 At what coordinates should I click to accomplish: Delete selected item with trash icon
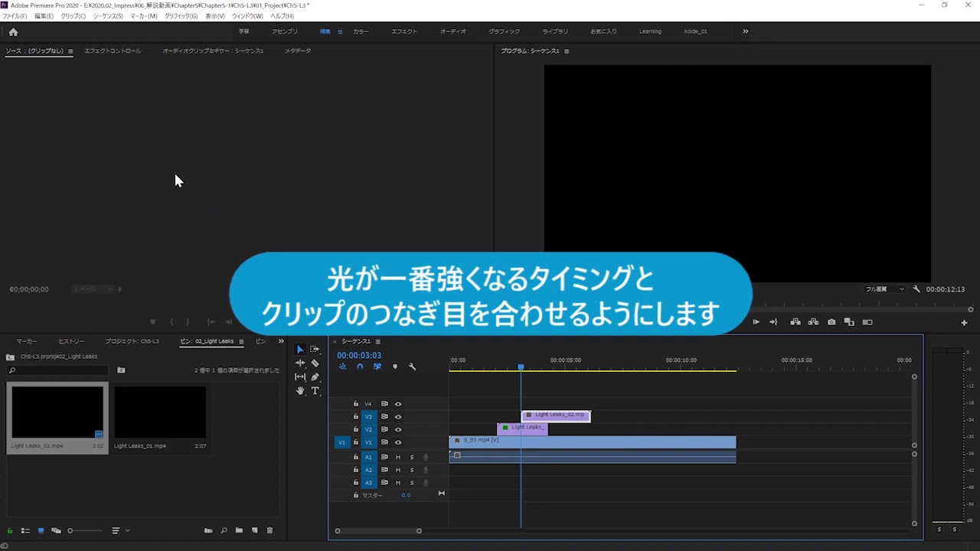pos(269,530)
